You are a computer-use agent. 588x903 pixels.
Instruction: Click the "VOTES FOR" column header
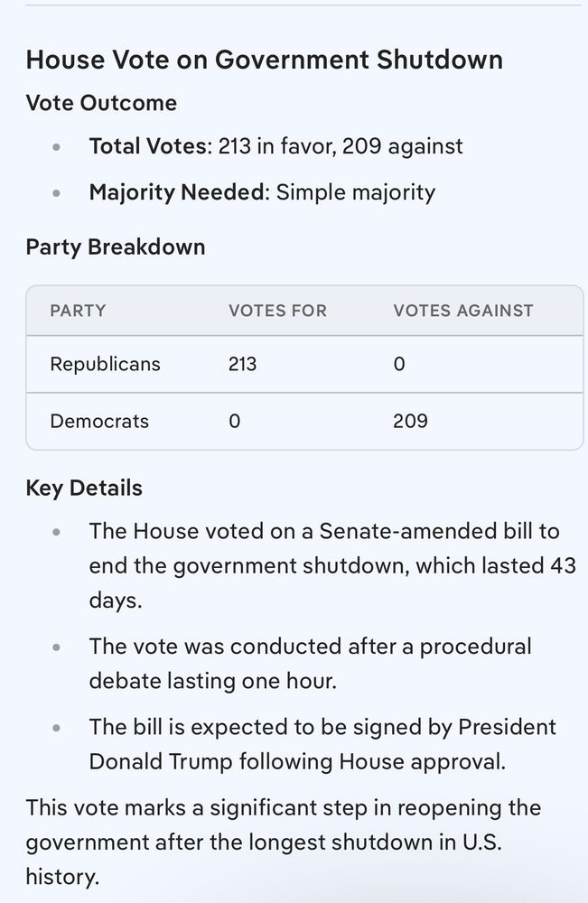(277, 311)
